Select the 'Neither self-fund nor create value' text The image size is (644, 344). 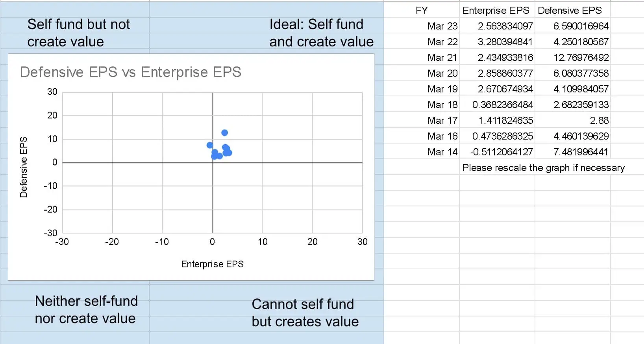(x=86, y=310)
